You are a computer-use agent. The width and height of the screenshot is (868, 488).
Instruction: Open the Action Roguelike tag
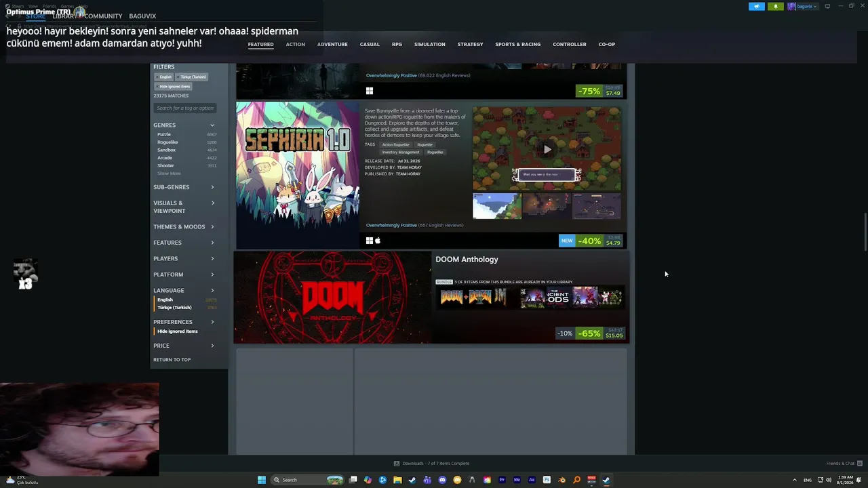pos(396,144)
